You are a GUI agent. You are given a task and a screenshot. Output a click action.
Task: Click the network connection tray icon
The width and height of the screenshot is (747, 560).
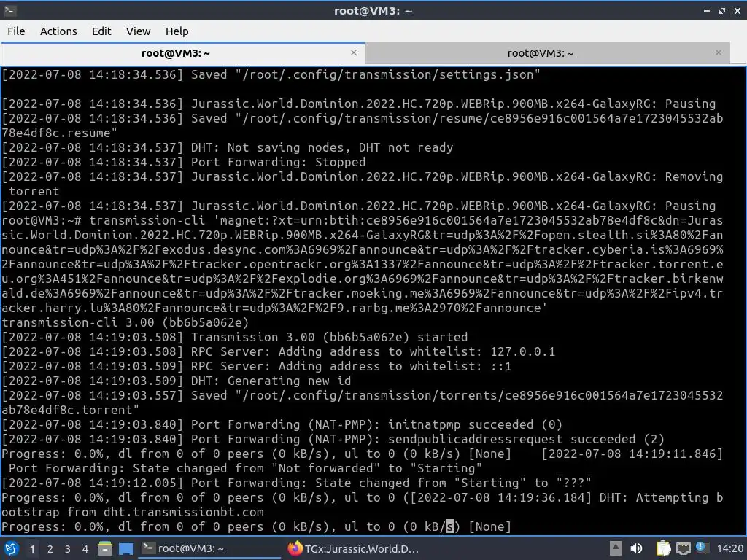683,548
